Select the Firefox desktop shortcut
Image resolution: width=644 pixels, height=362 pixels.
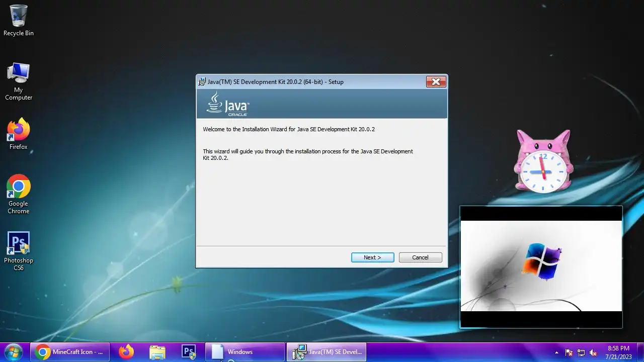coord(19,134)
